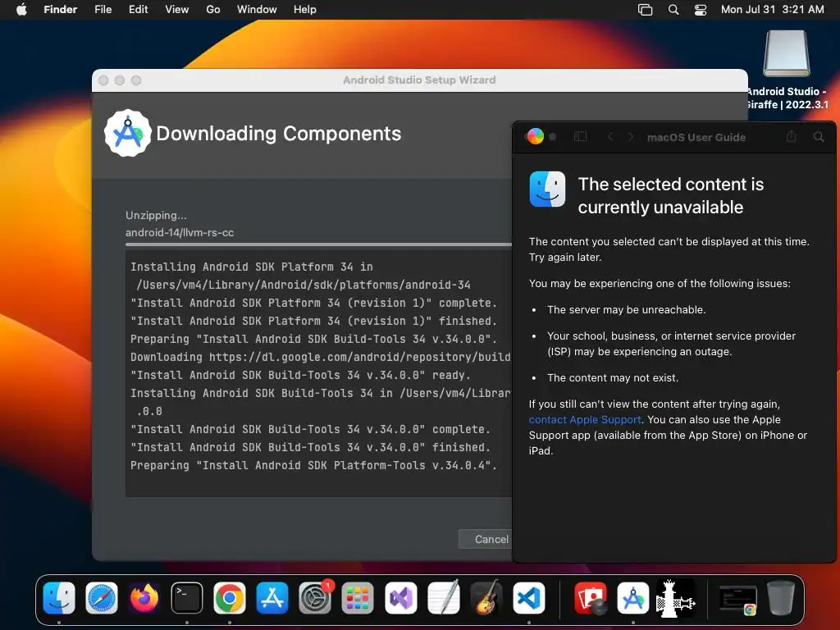Open the Go menu

tap(213, 9)
